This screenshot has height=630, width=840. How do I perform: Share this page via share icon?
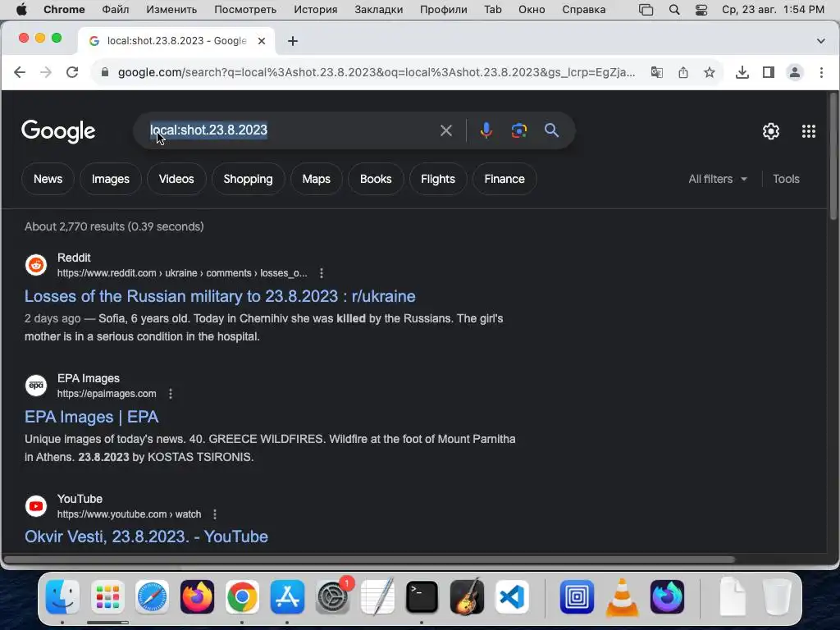[x=683, y=72]
